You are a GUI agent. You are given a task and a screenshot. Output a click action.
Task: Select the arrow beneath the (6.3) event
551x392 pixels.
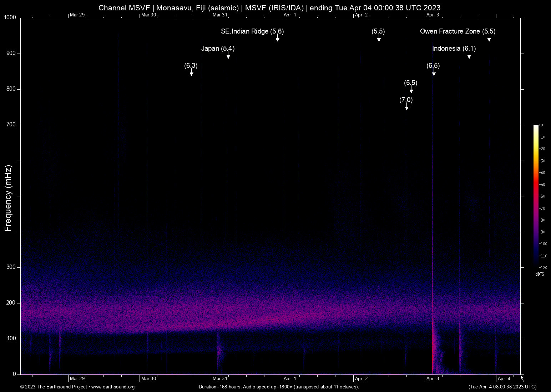(191, 73)
